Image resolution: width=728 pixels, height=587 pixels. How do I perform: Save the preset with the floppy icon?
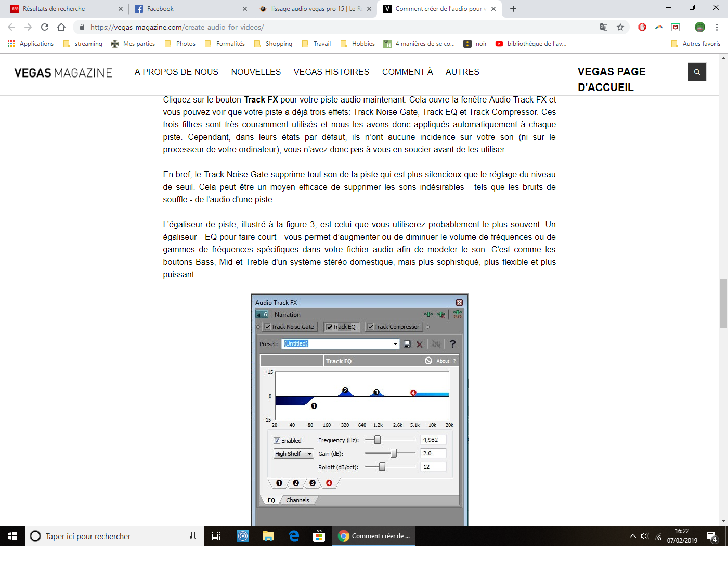coord(407,344)
